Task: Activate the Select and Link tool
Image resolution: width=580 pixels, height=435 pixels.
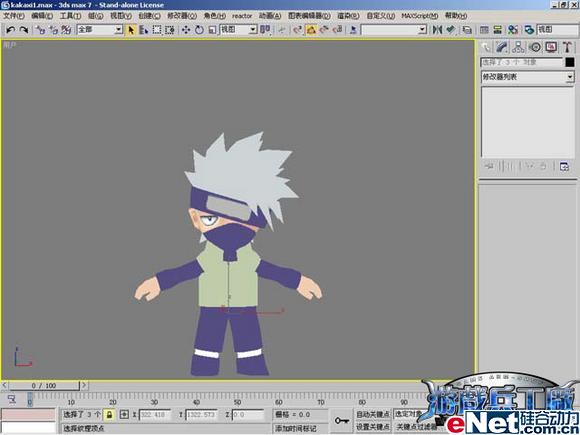Action: point(41,30)
